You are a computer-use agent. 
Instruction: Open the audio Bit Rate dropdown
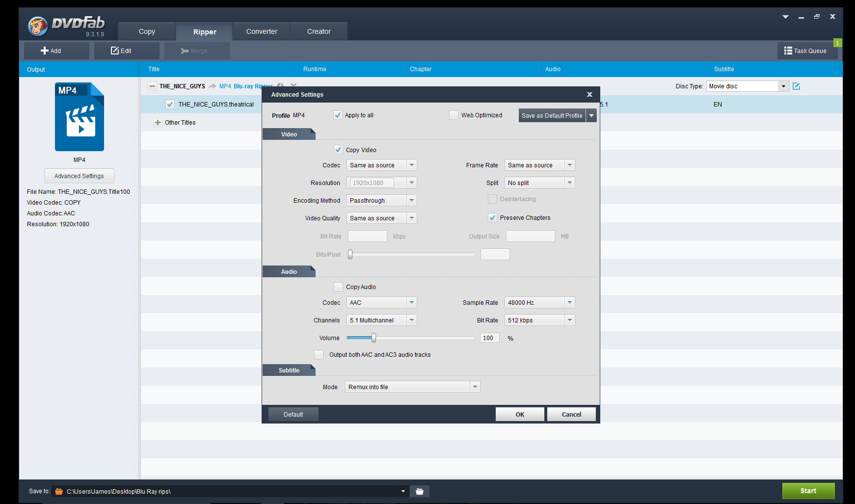pos(539,320)
